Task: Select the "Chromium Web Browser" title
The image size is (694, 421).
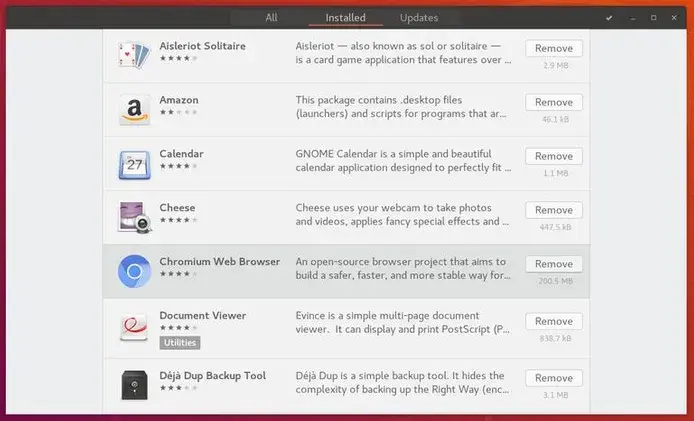Action: 220,262
